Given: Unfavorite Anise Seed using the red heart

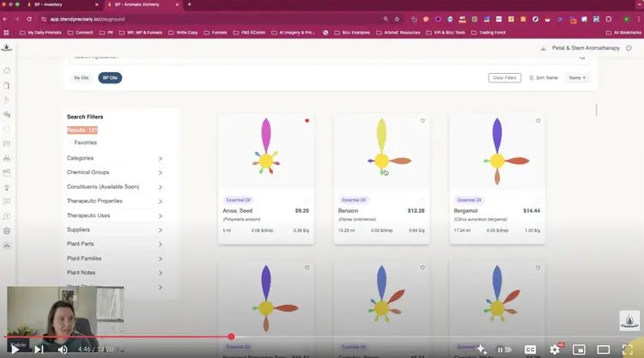Looking at the screenshot, I should point(307,121).
